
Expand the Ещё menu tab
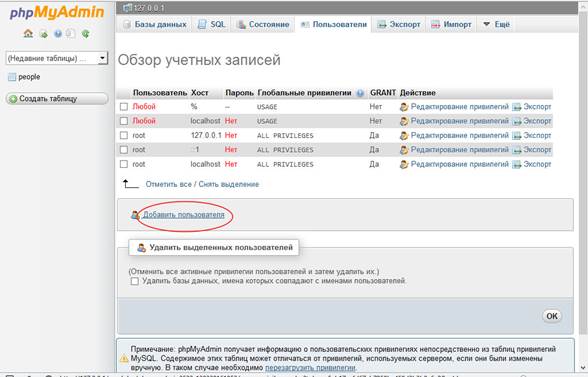point(496,24)
